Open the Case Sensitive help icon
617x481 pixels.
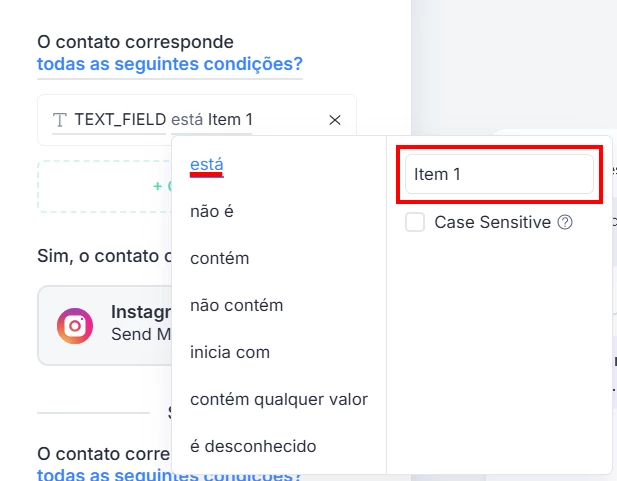click(x=565, y=222)
